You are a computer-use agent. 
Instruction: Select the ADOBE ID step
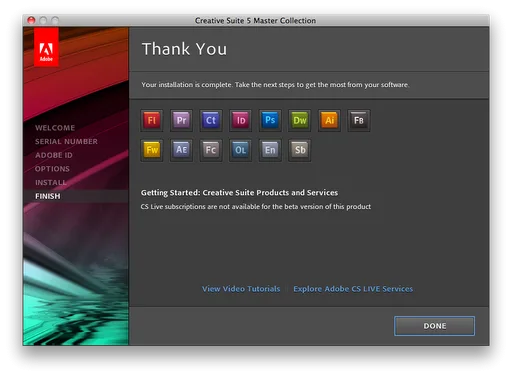point(54,155)
